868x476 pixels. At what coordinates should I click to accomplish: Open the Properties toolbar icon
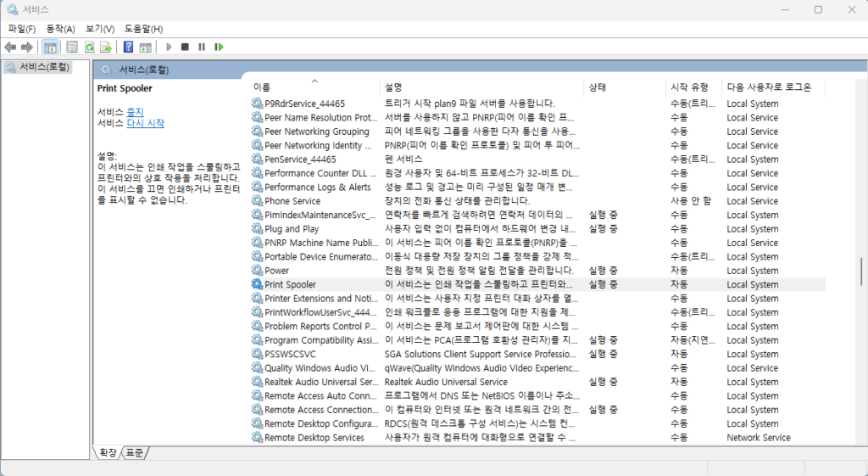(72, 48)
